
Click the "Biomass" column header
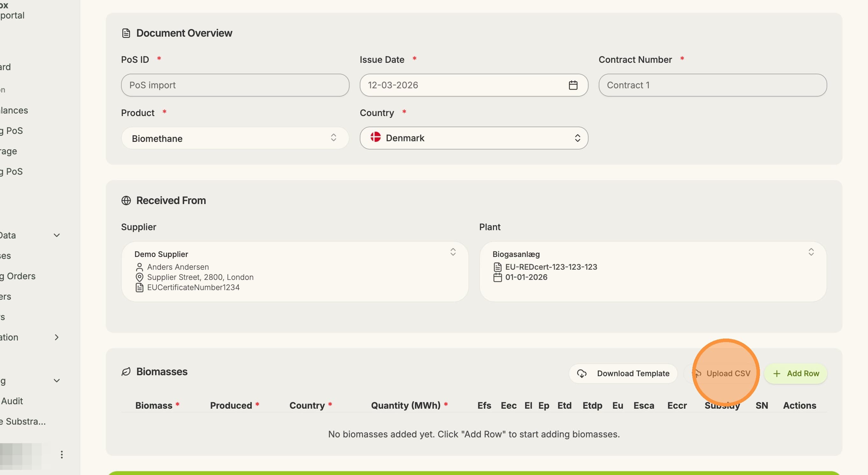click(x=154, y=405)
